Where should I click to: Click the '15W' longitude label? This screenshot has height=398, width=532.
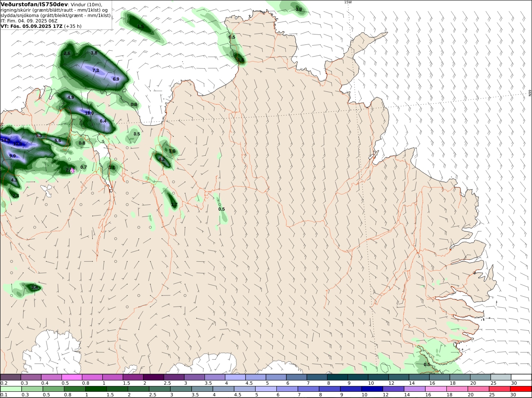pyautogui.click(x=347, y=2)
